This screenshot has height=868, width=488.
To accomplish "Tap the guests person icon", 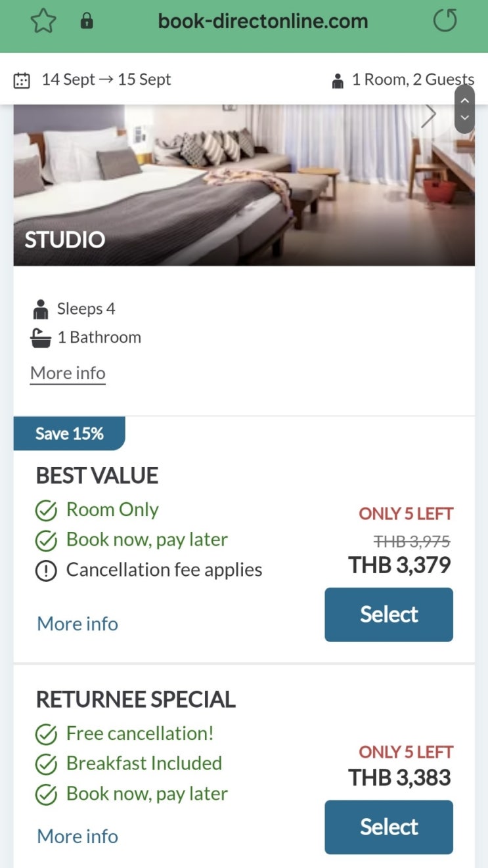I will coord(338,81).
